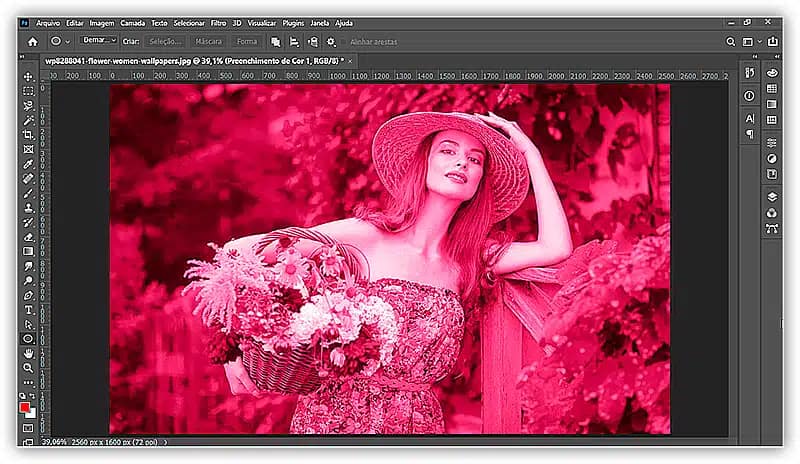Open the Layers panel icon
800x464 pixels.
coord(772,197)
